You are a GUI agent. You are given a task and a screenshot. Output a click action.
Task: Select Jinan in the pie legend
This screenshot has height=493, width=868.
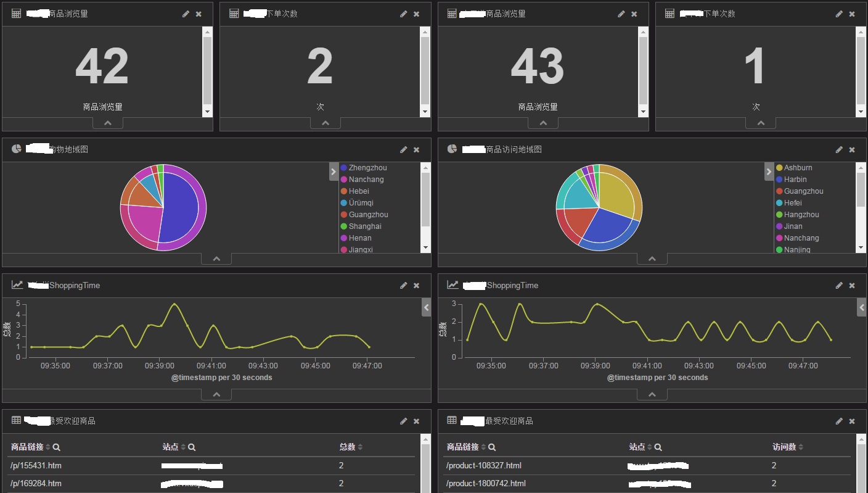[789, 226]
